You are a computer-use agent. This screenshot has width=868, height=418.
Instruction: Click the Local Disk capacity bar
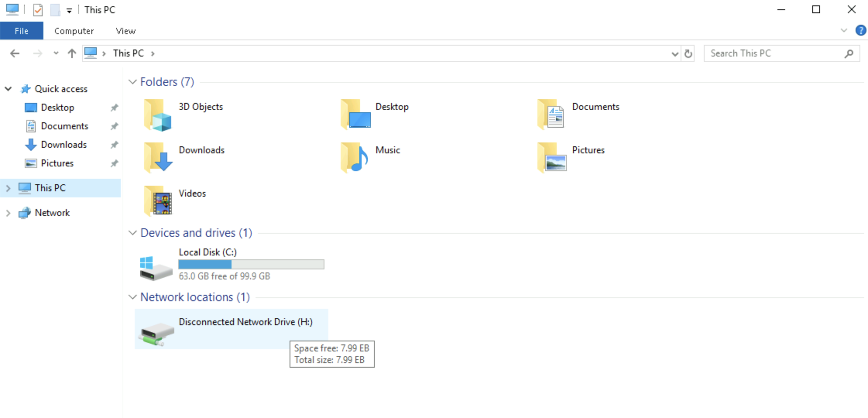point(251,264)
